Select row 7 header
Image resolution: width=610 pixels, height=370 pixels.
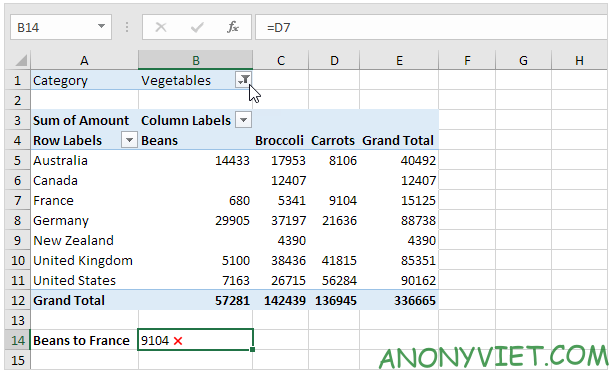18,200
